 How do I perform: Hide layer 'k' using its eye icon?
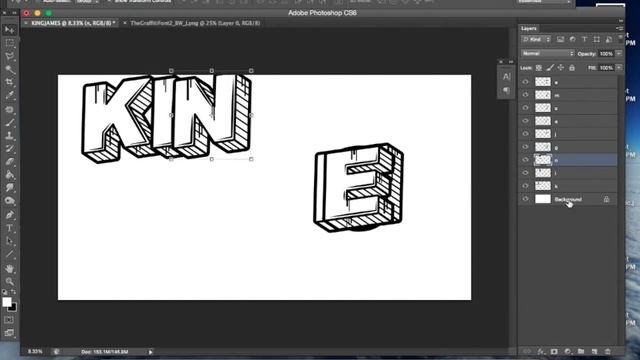[x=525, y=186]
